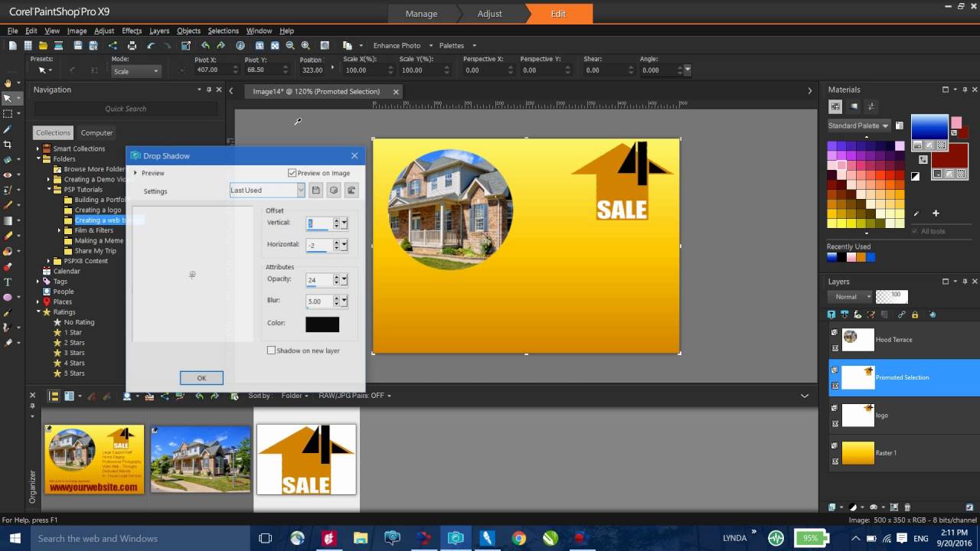Toggle the Preview on image checkbox
This screenshot has height=551, width=980.
pos(292,172)
